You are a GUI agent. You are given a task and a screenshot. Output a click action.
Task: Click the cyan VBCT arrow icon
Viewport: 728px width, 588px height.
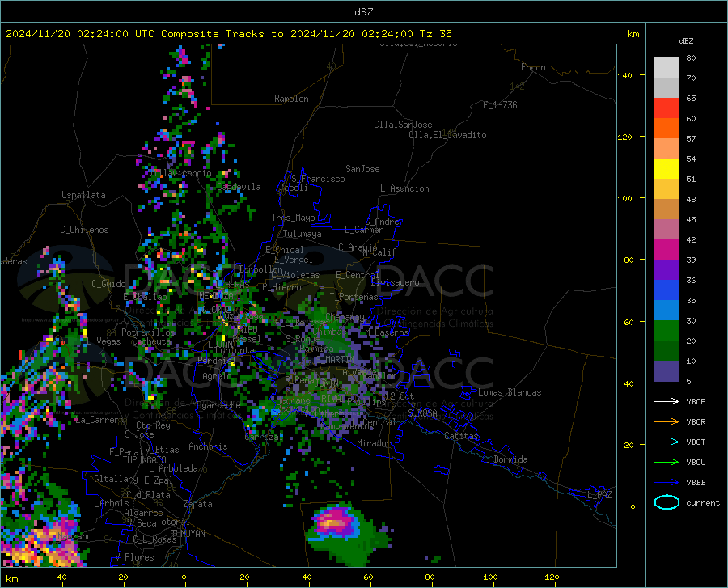[x=667, y=442]
